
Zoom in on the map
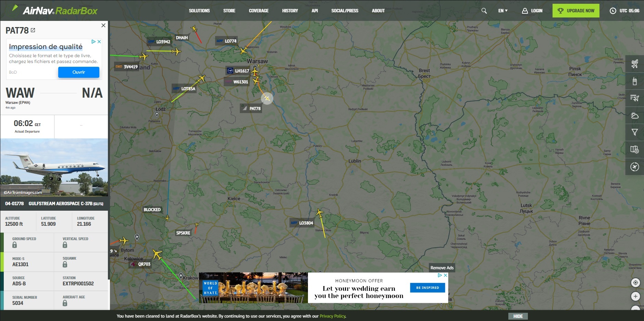pyautogui.click(x=635, y=296)
